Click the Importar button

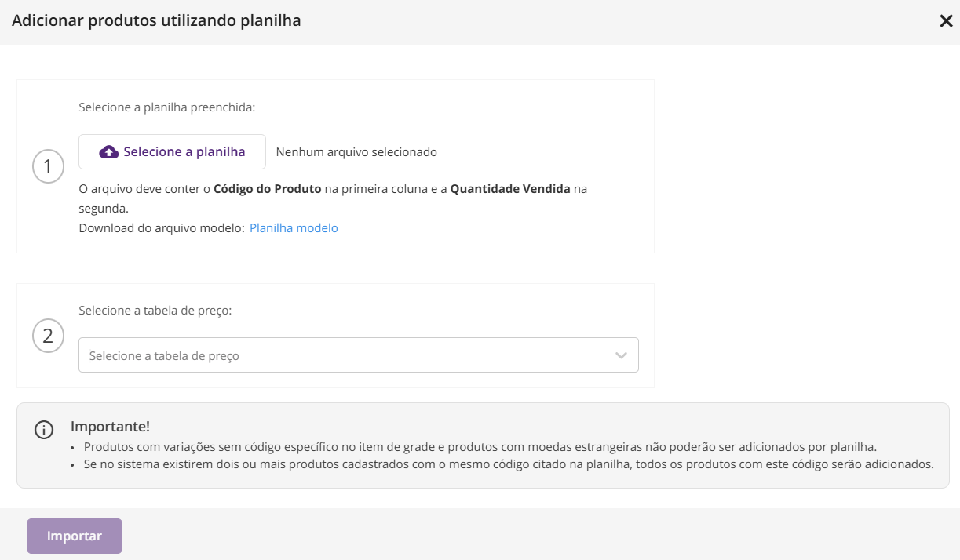[75, 536]
